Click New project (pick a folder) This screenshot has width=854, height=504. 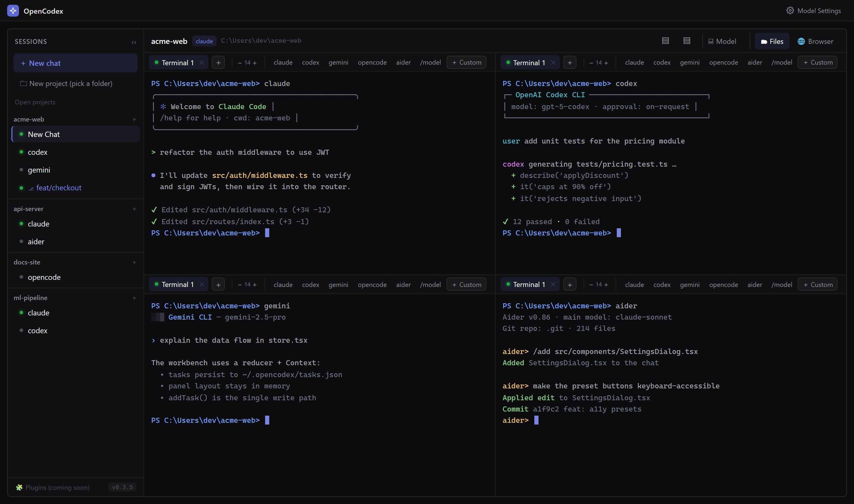point(66,84)
